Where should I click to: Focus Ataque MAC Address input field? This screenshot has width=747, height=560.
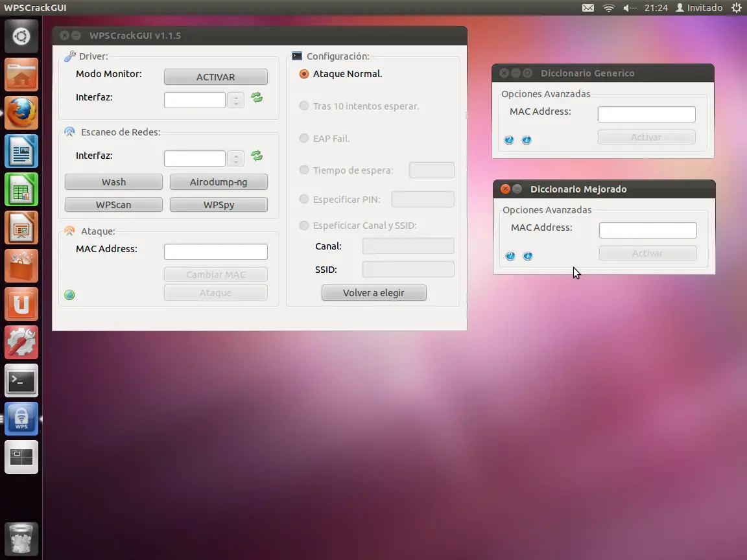[x=216, y=251]
